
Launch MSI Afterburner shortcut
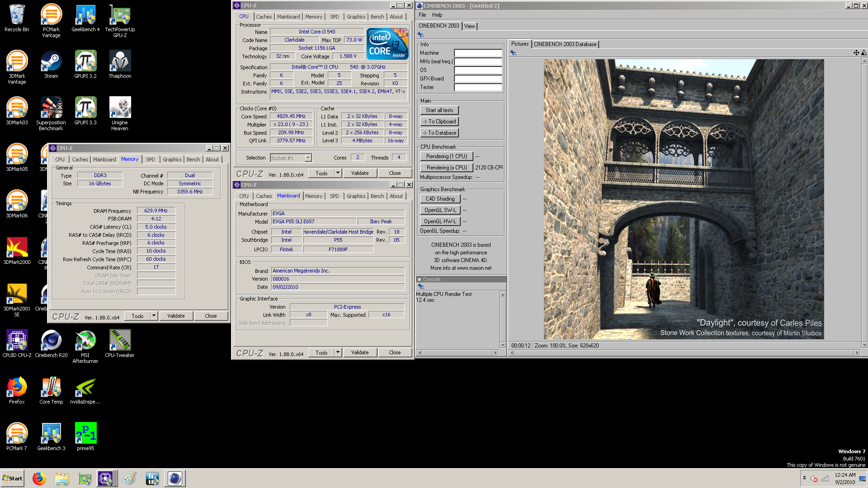pyautogui.click(x=85, y=347)
